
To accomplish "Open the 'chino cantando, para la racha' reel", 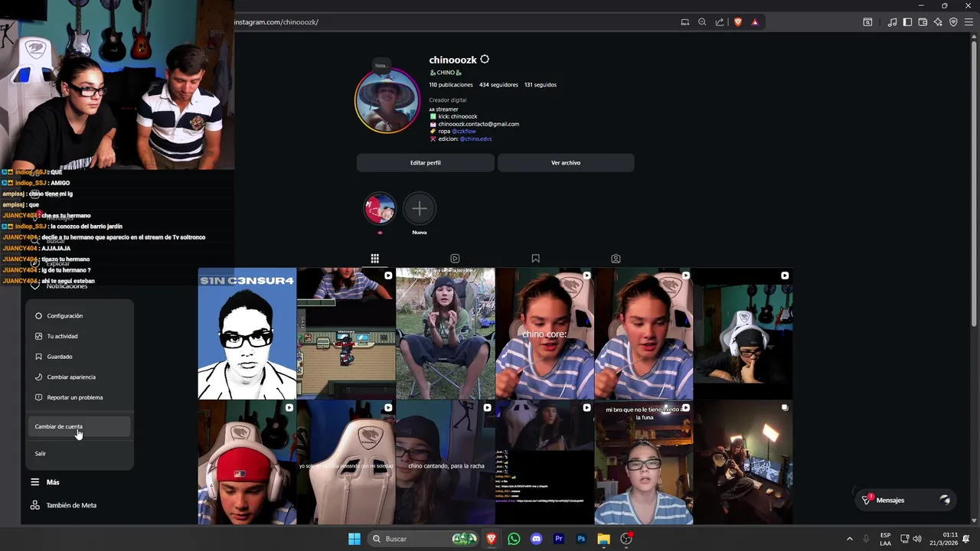I will (446, 462).
